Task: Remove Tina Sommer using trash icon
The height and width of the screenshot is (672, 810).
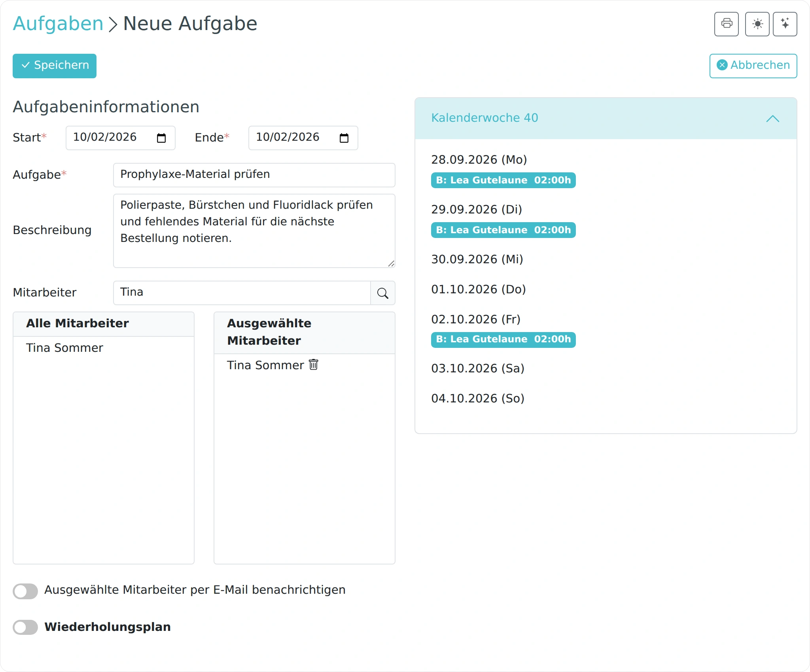Action: 314,364
